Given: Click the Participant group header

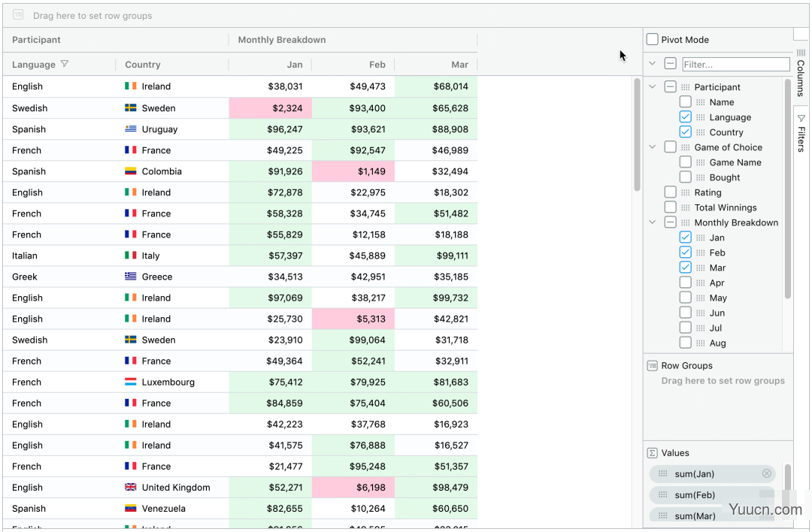Looking at the screenshot, I should (x=36, y=39).
